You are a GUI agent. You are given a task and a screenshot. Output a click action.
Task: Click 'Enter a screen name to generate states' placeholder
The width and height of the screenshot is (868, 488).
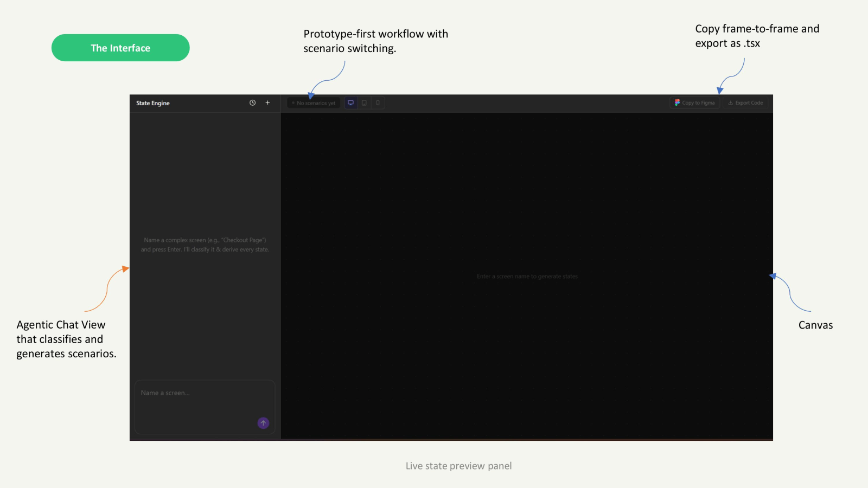coord(527,277)
